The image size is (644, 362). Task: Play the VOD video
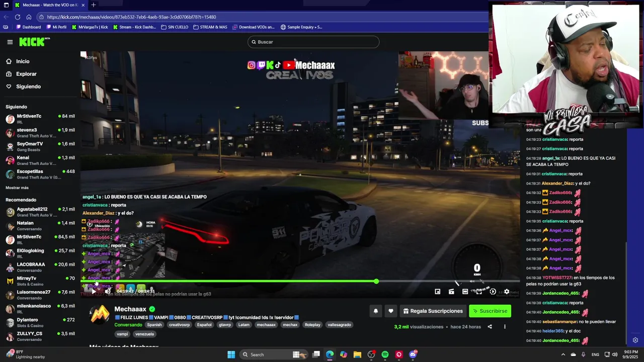(94, 291)
